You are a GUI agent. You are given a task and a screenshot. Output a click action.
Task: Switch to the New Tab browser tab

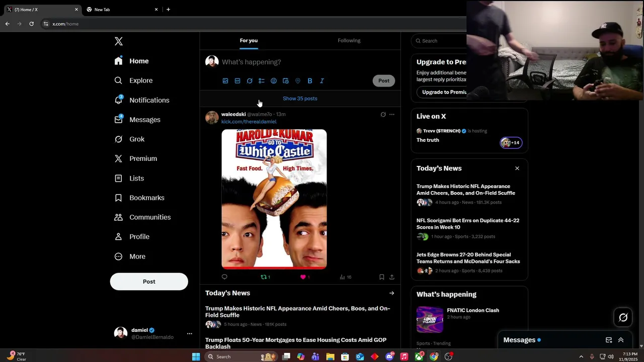(121, 10)
